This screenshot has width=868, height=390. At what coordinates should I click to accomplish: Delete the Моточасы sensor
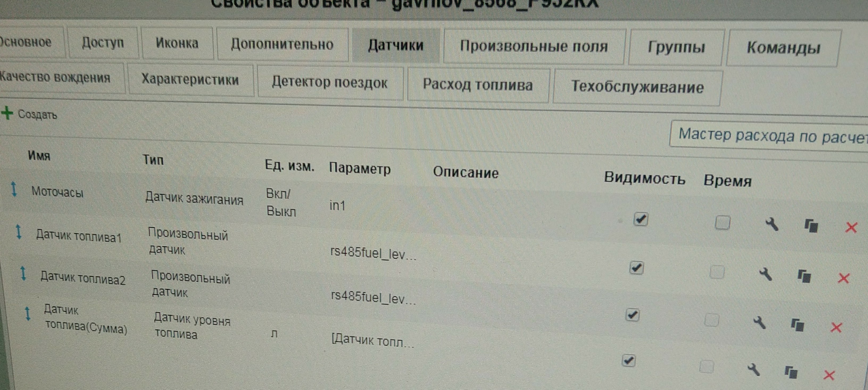[851, 228]
